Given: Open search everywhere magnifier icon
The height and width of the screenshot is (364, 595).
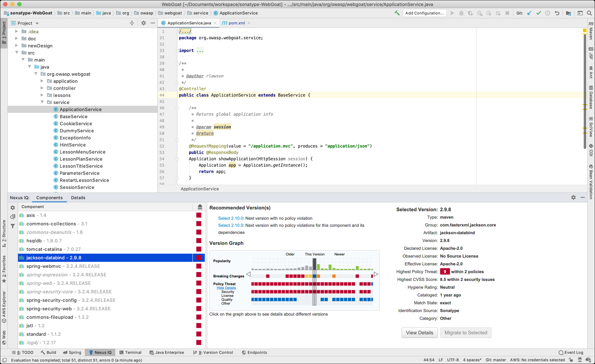Looking at the screenshot, I should pos(590,13).
